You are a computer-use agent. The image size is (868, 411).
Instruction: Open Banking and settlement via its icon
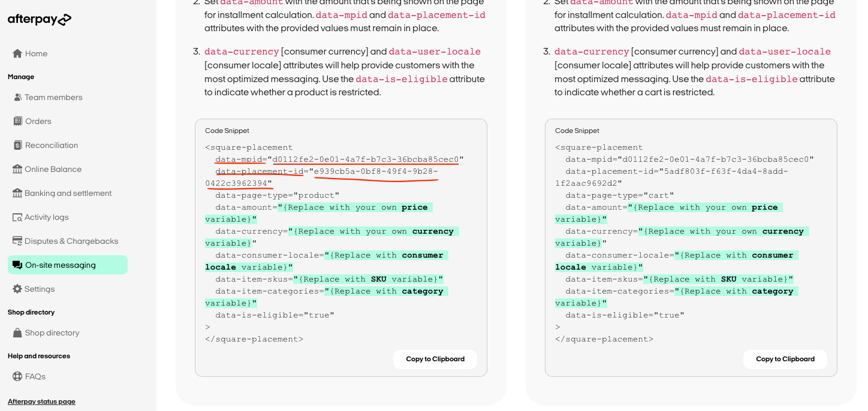[x=17, y=193]
